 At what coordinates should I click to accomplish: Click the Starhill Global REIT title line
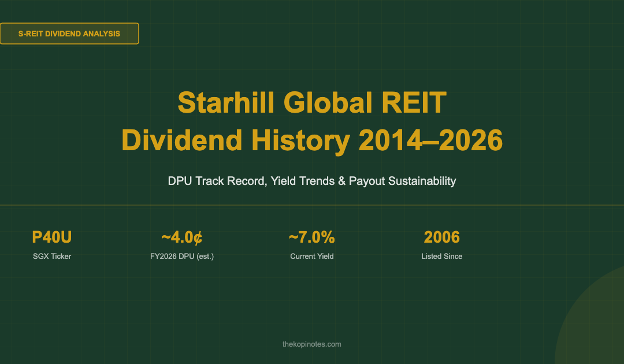[x=312, y=103]
